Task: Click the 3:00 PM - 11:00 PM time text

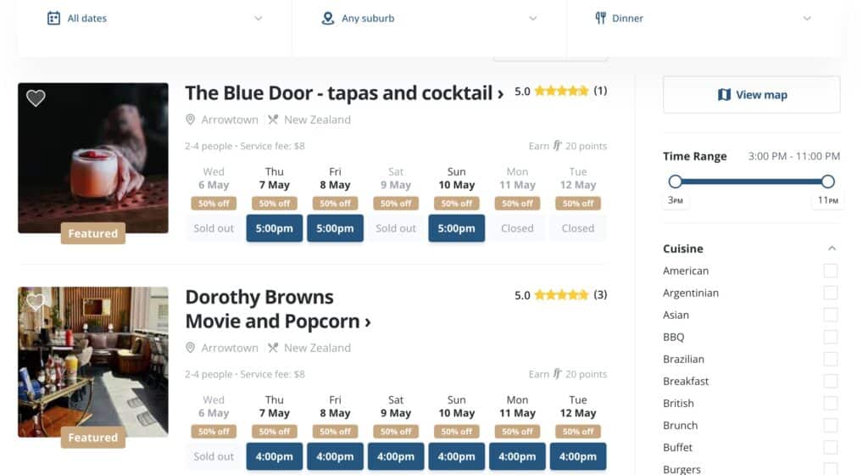Action: click(793, 156)
